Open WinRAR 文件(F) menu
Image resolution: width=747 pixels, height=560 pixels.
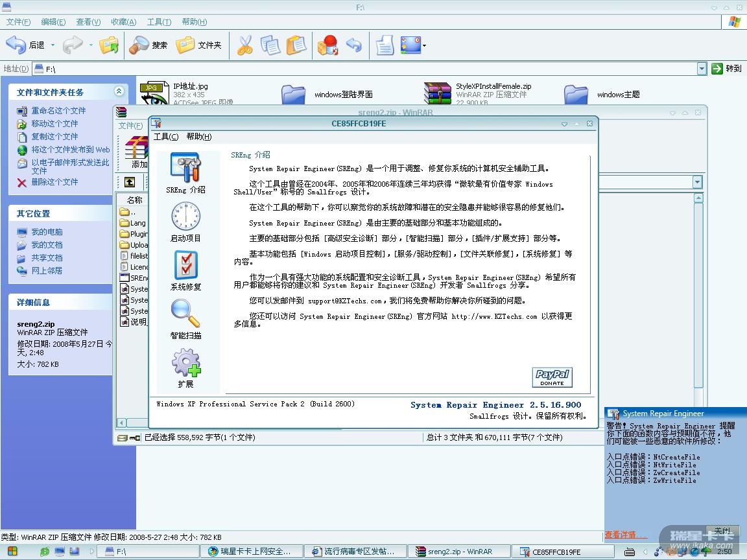click(130, 126)
